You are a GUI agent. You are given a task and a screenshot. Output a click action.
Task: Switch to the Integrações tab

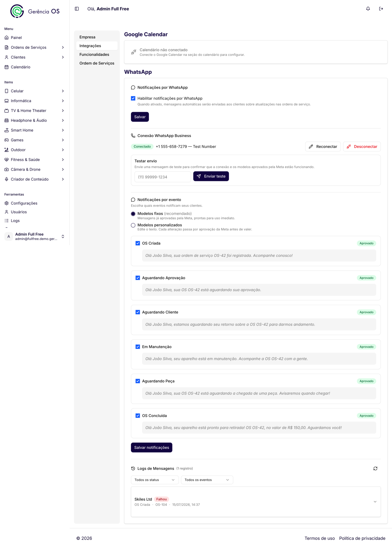[97, 46]
